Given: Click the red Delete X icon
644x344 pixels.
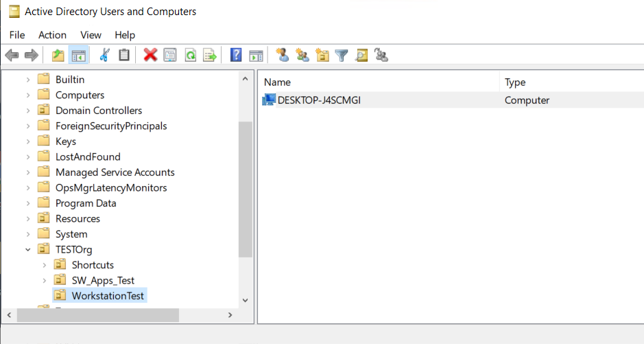Looking at the screenshot, I should point(150,55).
